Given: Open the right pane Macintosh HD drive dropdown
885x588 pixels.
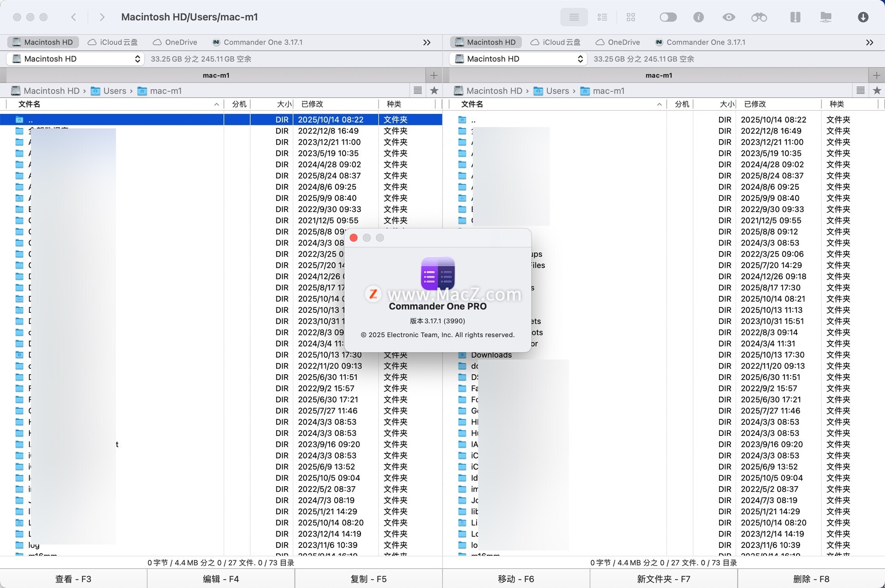Looking at the screenshot, I should [519, 59].
